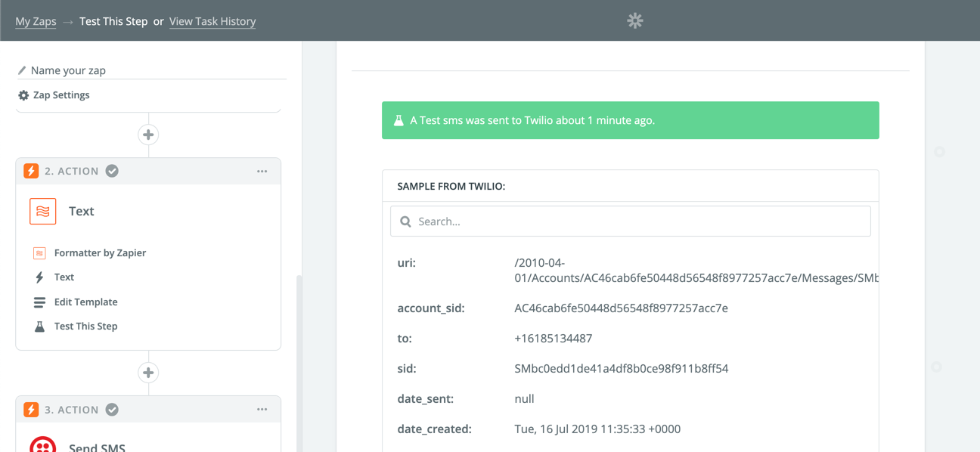The height and width of the screenshot is (452, 980).
Task: Click the Name your zap field
Action: [151, 70]
